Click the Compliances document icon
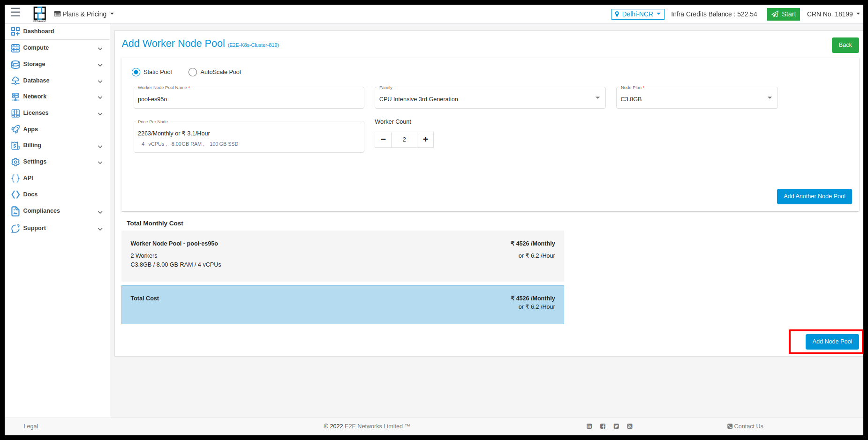Image resolution: width=868 pixels, height=440 pixels. (x=15, y=211)
